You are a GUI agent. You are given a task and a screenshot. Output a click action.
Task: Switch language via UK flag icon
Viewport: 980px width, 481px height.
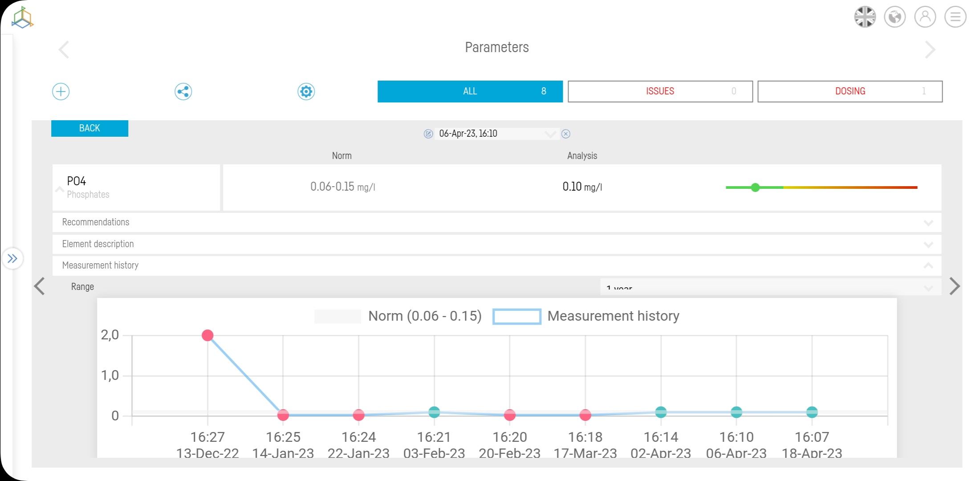tap(865, 17)
